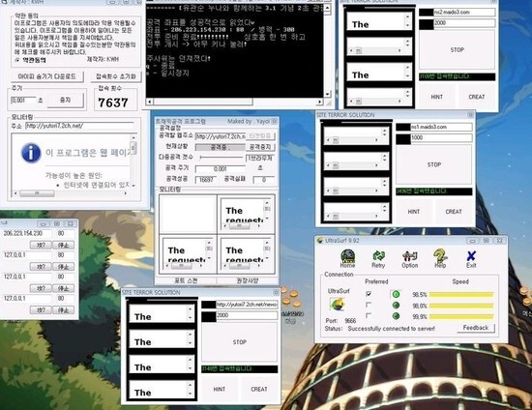Click the ns1.maido3.com address field

[x=441, y=127]
